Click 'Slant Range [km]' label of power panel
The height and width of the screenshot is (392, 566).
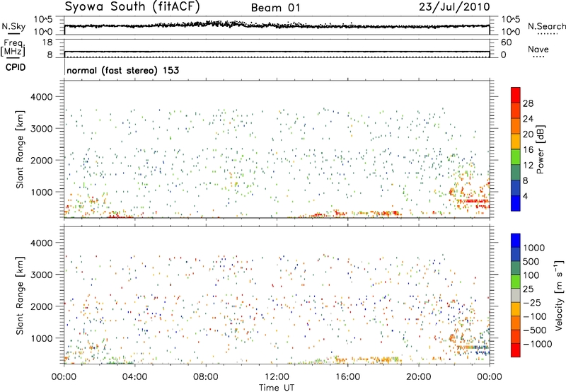point(20,149)
